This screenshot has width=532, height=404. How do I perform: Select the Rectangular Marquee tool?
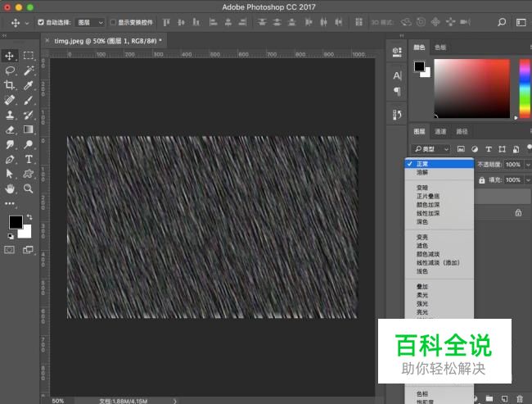[x=28, y=56]
